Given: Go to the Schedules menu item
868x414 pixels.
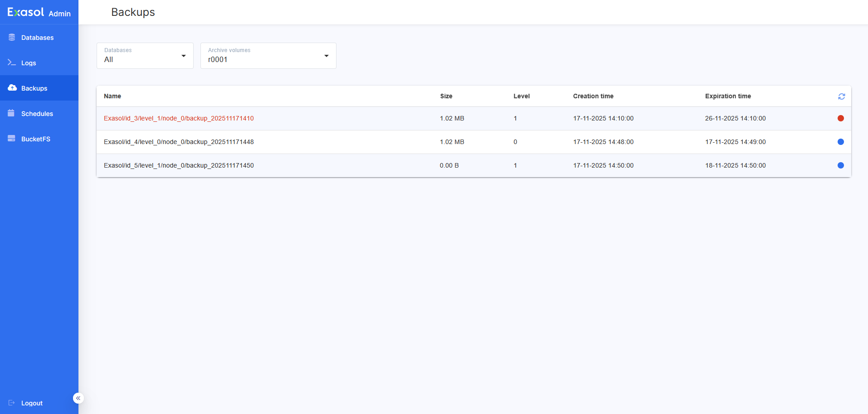Looking at the screenshot, I should (x=37, y=114).
